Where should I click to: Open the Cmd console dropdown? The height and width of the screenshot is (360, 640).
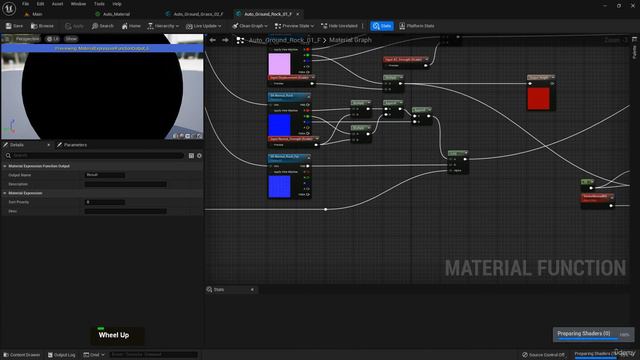tap(94, 355)
